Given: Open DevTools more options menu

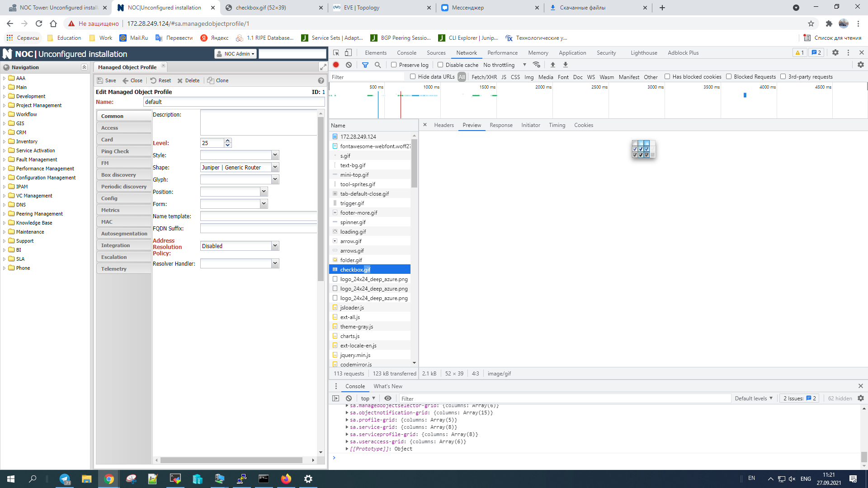Looking at the screenshot, I should click(848, 53).
